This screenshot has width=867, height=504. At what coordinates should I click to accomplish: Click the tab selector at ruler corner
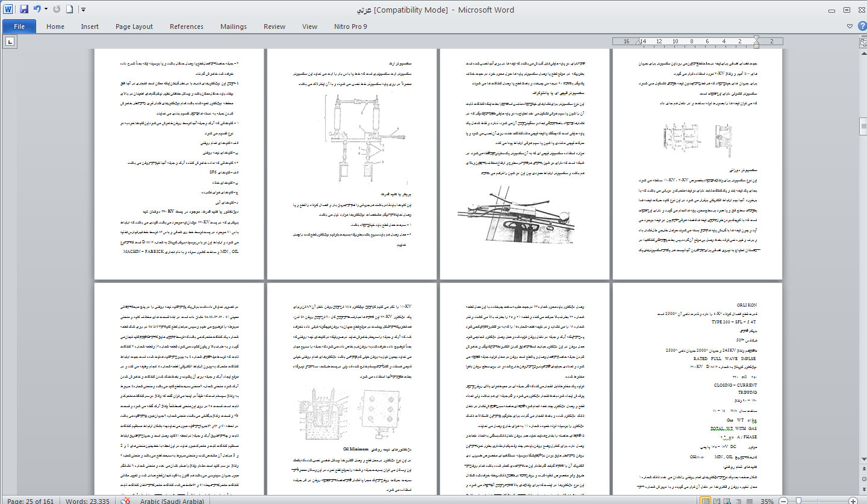(x=10, y=42)
